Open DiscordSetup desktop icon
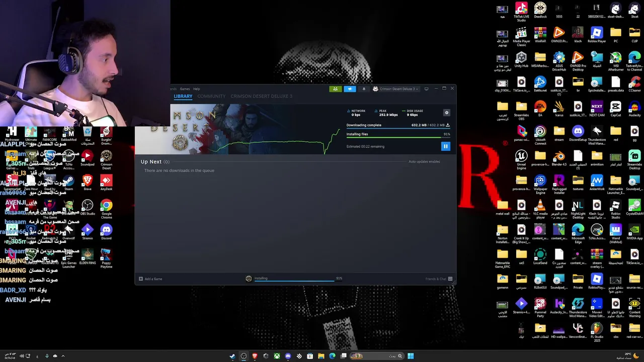Viewport: 644px width, 362px height. [578, 134]
